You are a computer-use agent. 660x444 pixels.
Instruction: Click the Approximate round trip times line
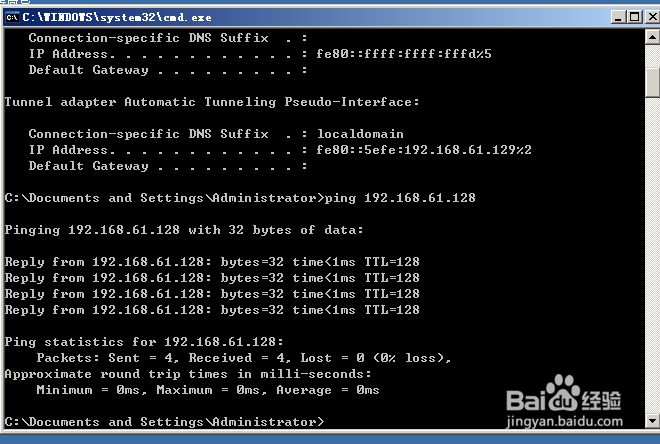click(x=188, y=374)
